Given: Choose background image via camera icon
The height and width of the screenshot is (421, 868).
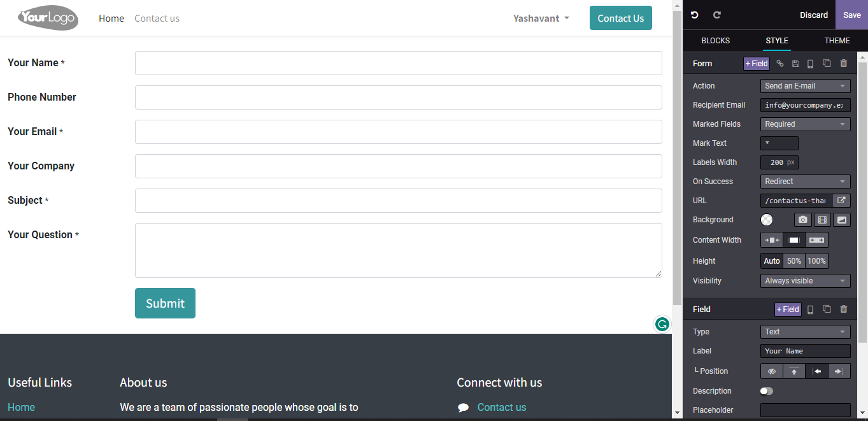Looking at the screenshot, I should pyautogui.click(x=802, y=220).
